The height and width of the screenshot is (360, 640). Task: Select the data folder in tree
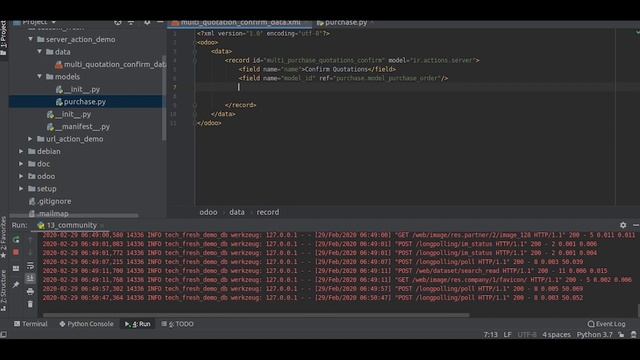pyautogui.click(x=58, y=52)
